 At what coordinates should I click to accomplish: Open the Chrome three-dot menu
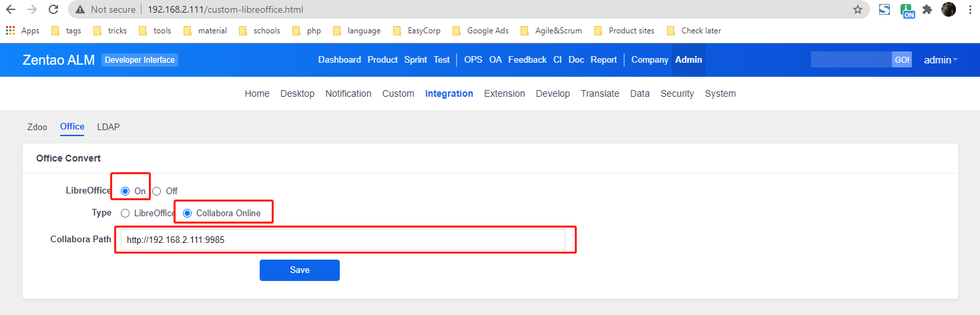[969, 10]
